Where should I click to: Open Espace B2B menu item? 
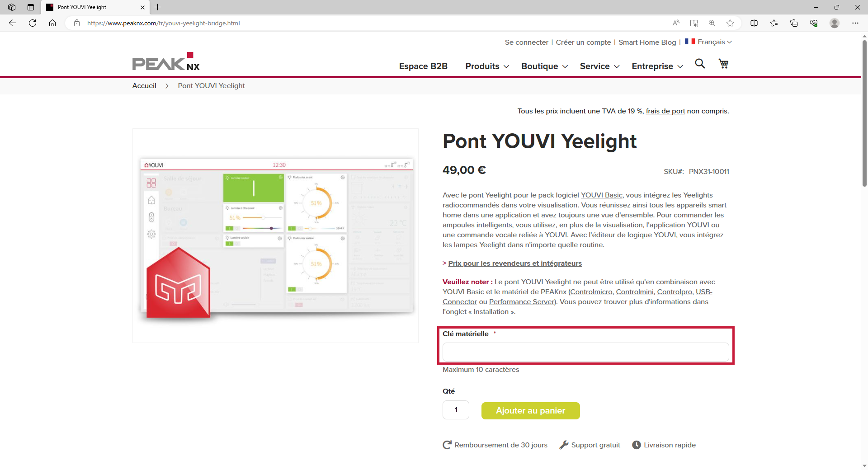coord(423,66)
